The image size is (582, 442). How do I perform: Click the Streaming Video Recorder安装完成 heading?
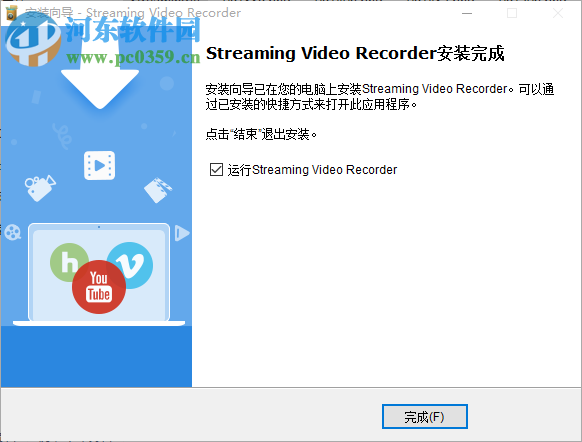click(x=355, y=53)
